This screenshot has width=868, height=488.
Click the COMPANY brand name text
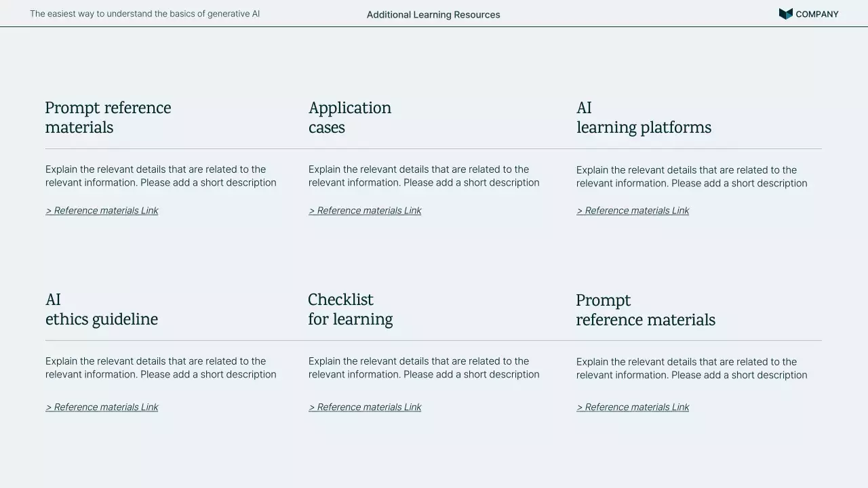816,14
